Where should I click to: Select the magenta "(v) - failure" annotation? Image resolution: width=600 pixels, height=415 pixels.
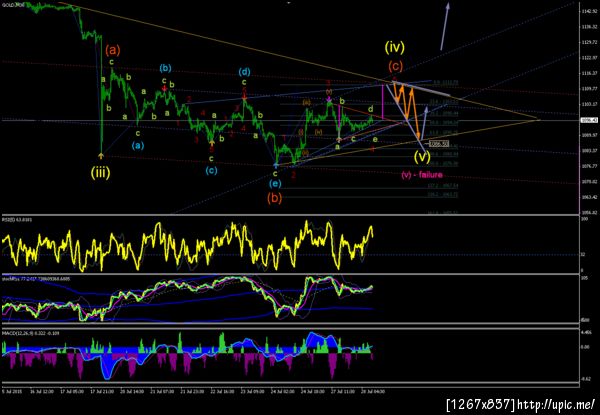click(x=422, y=175)
